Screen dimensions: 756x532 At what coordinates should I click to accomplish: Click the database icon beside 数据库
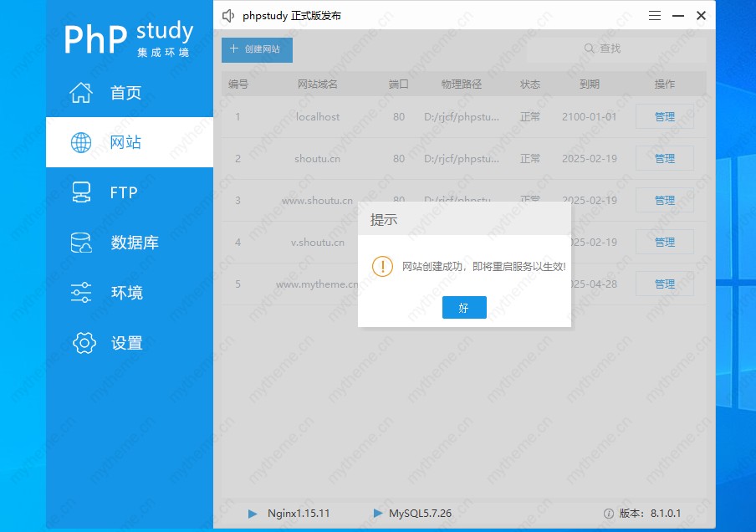(81, 243)
